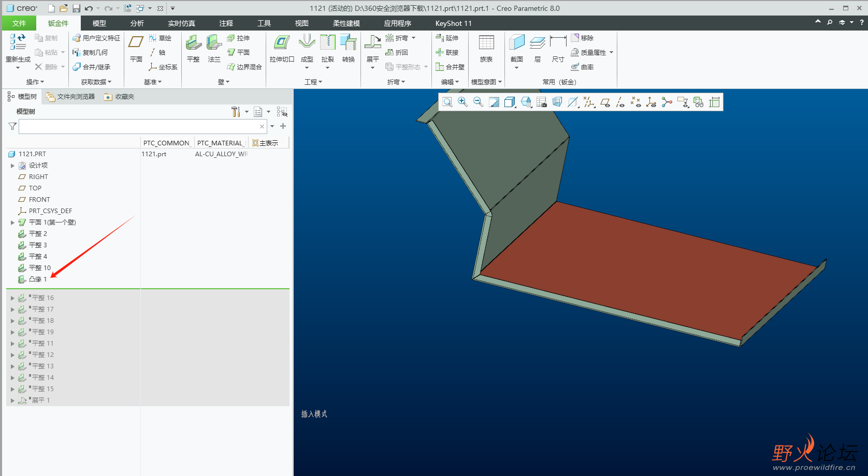This screenshot has height=476, width=868.
Task: Expand the 平整 16 tree node
Action: tap(12, 298)
